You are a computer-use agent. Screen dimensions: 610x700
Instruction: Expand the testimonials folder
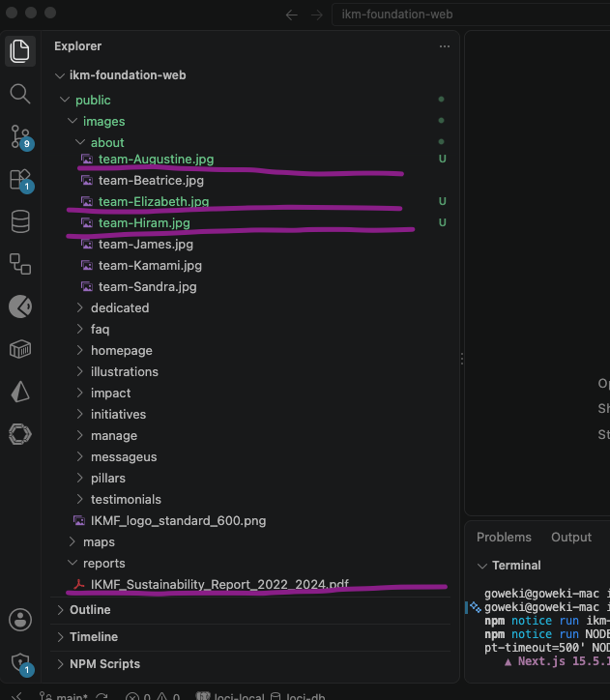point(80,499)
